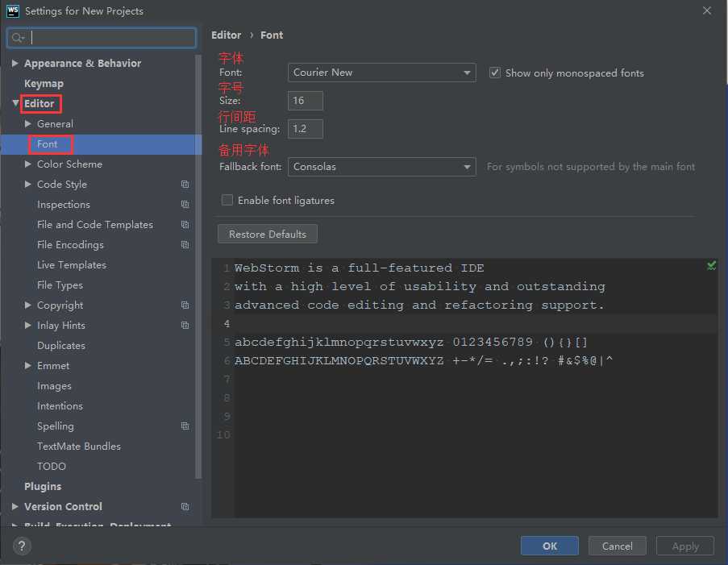
Task: Open help with the question mark button
Action: (x=22, y=546)
